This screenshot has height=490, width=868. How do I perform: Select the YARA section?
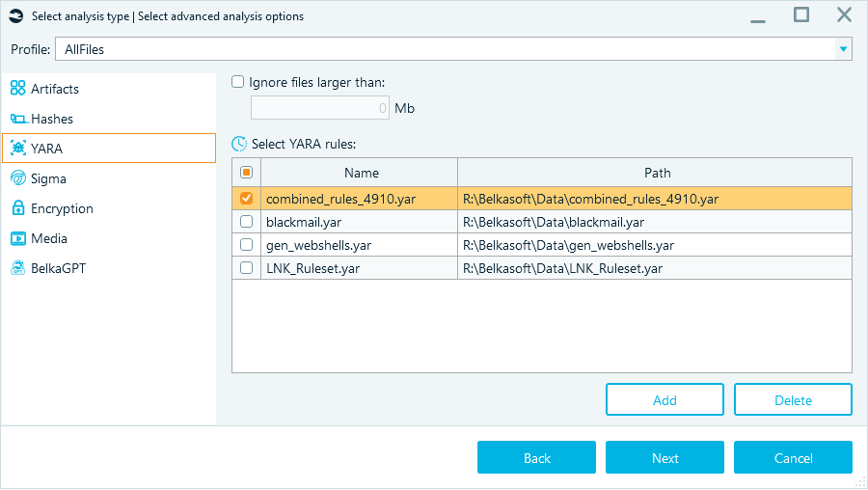109,148
